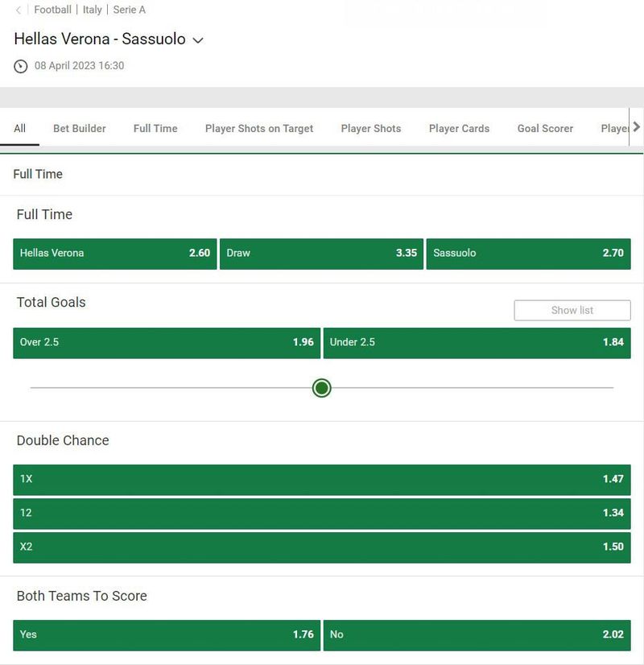Choose Under 2.5 goals at 1.84
This screenshot has width=644, height=665.
[477, 343]
